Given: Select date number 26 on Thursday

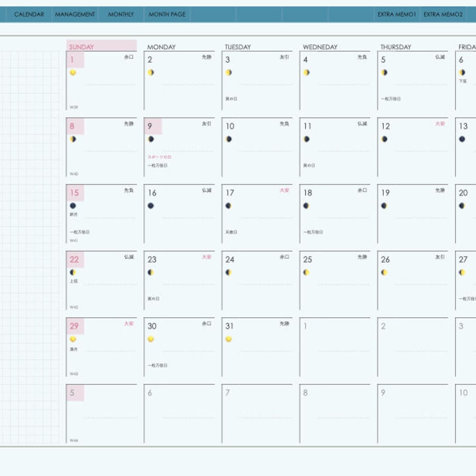Looking at the screenshot, I should (385, 260).
